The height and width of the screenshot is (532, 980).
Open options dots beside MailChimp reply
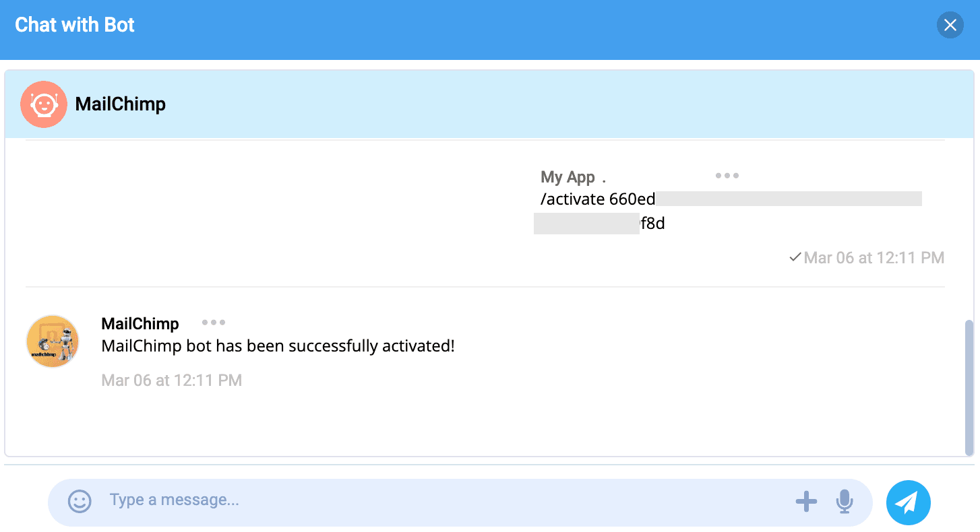(214, 323)
